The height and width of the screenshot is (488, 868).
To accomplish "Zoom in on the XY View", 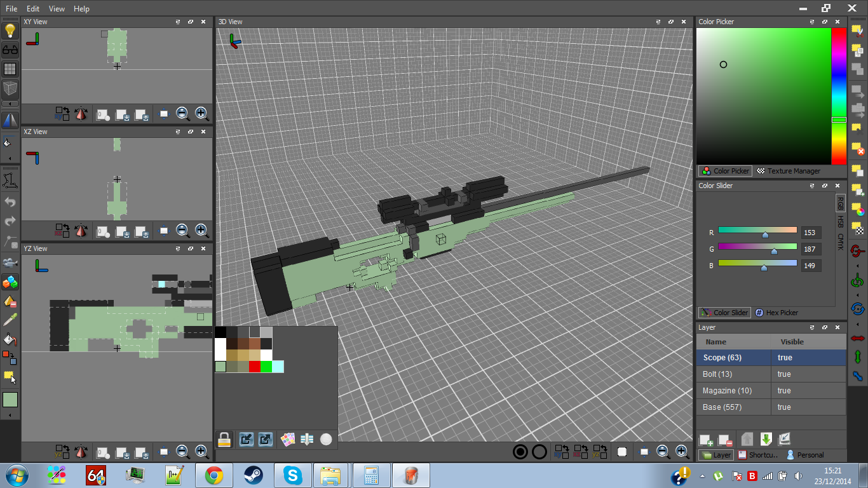I will pyautogui.click(x=201, y=114).
